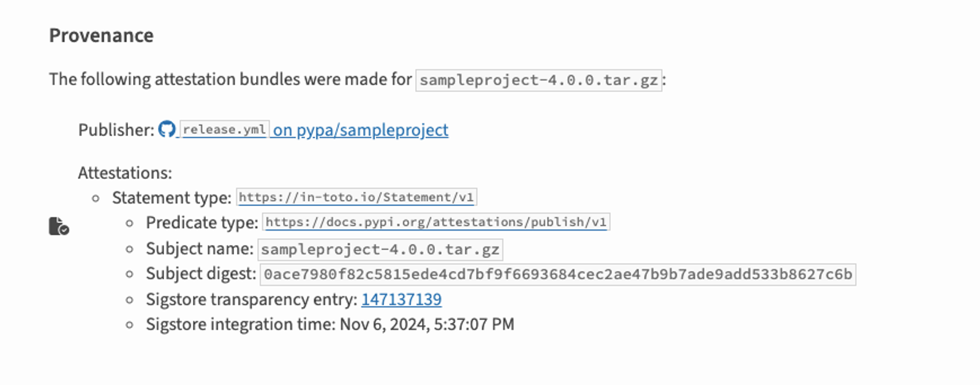
Task: Click the Subject name: label text
Action: point(200,249)
